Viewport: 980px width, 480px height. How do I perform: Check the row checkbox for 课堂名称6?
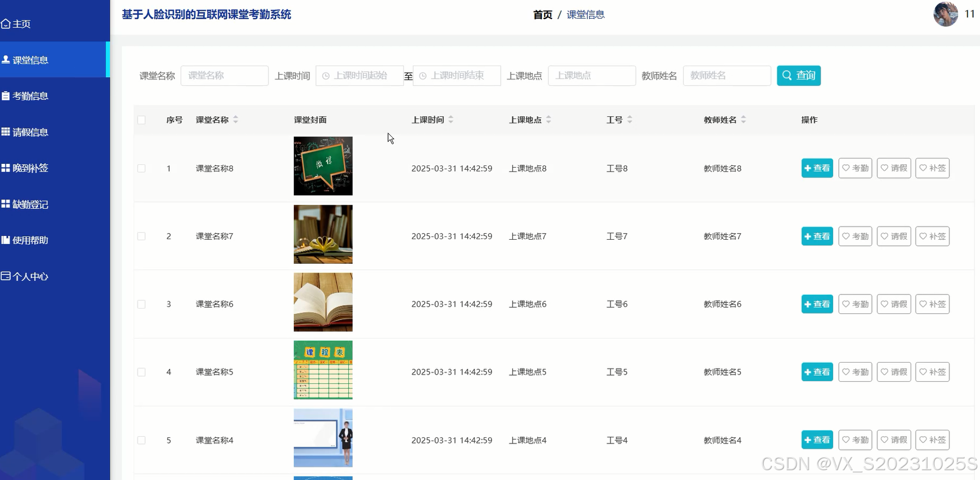[141, 304]
